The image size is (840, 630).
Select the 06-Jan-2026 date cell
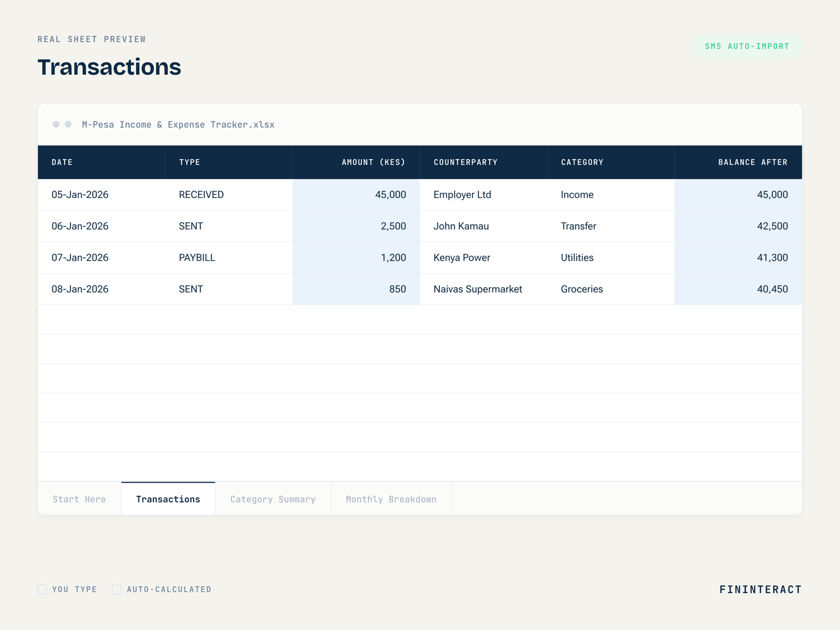[101, 226]
